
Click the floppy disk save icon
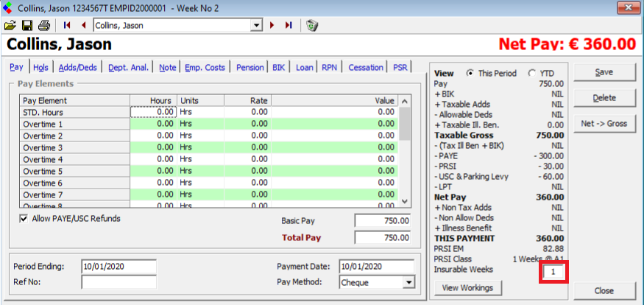pyautogui.click(x=26, y=25)
